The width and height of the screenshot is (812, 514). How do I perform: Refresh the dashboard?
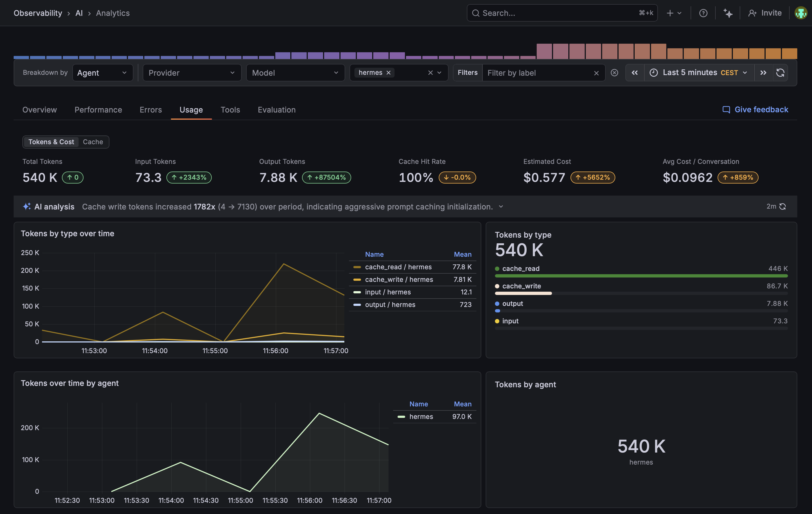[x=780, y=73]
